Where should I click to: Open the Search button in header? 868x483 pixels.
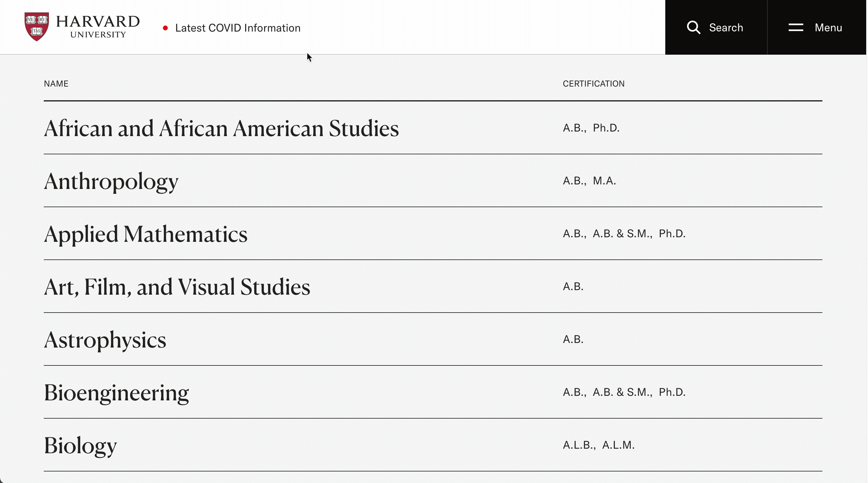716,27
